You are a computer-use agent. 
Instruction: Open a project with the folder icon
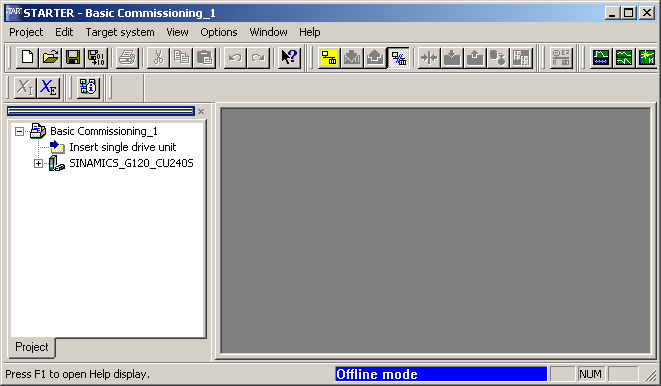(50, 57)
